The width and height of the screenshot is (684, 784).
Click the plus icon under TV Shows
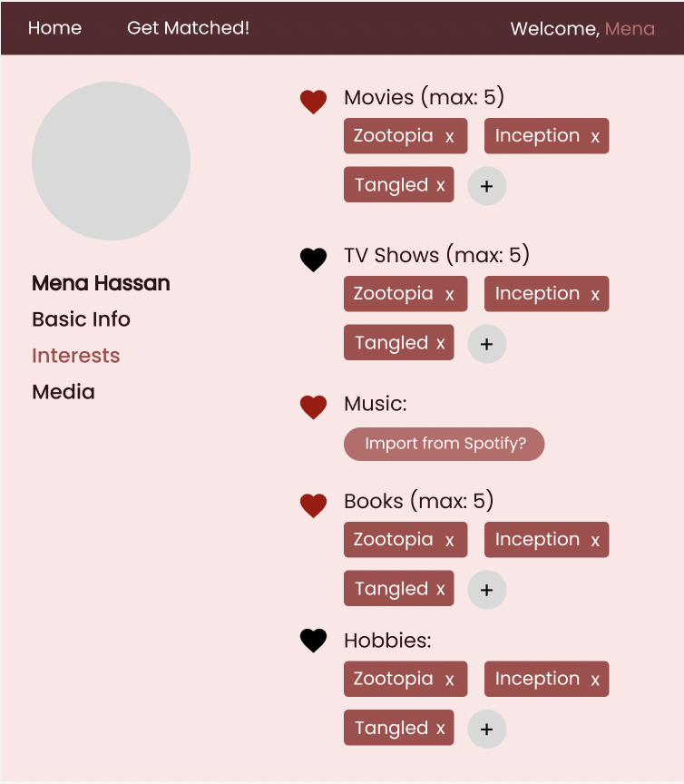click(x=486, y=344)
